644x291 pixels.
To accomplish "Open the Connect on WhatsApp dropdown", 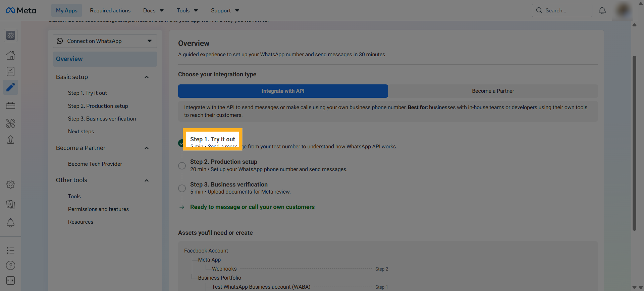I will pyautogui.click(x=105, y=41).
